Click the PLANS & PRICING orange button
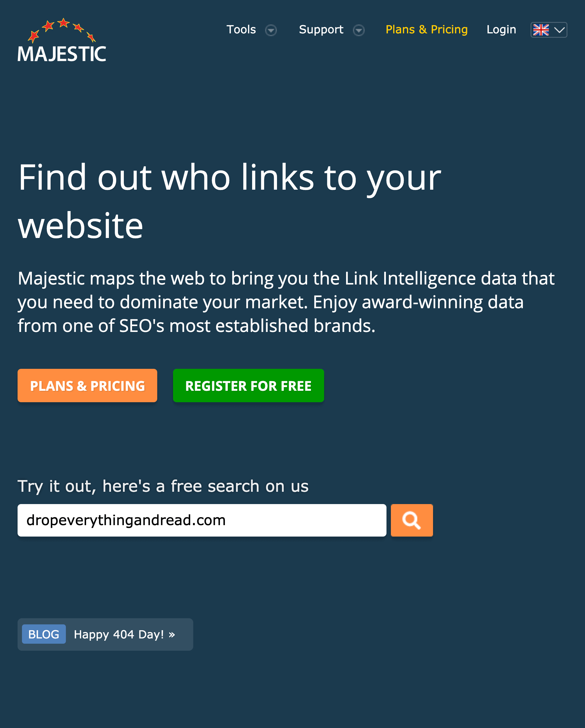The image size is (585, 728). [x=87, y=386]
